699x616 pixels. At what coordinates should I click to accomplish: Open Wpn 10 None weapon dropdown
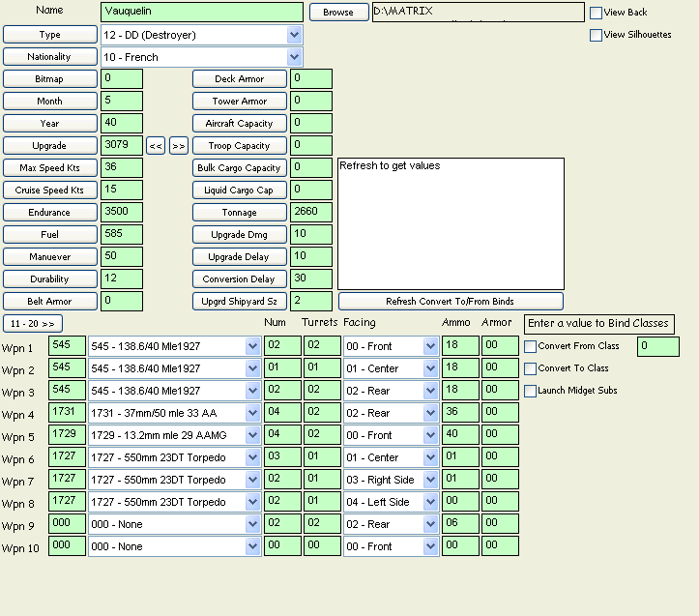(252, 547)
